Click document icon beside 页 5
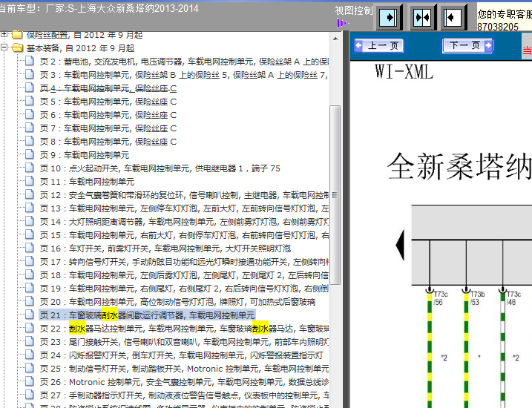The width and height of the screenshot is (532, 408). coord(30,101)
